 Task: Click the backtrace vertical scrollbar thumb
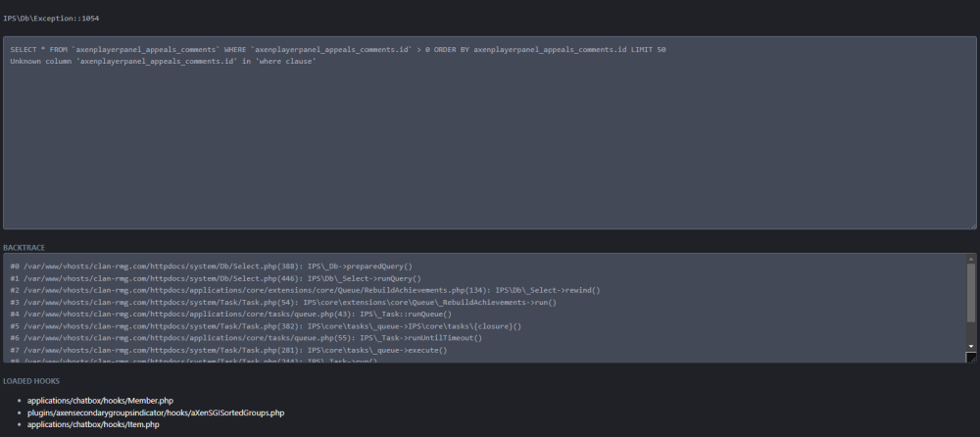971,292
